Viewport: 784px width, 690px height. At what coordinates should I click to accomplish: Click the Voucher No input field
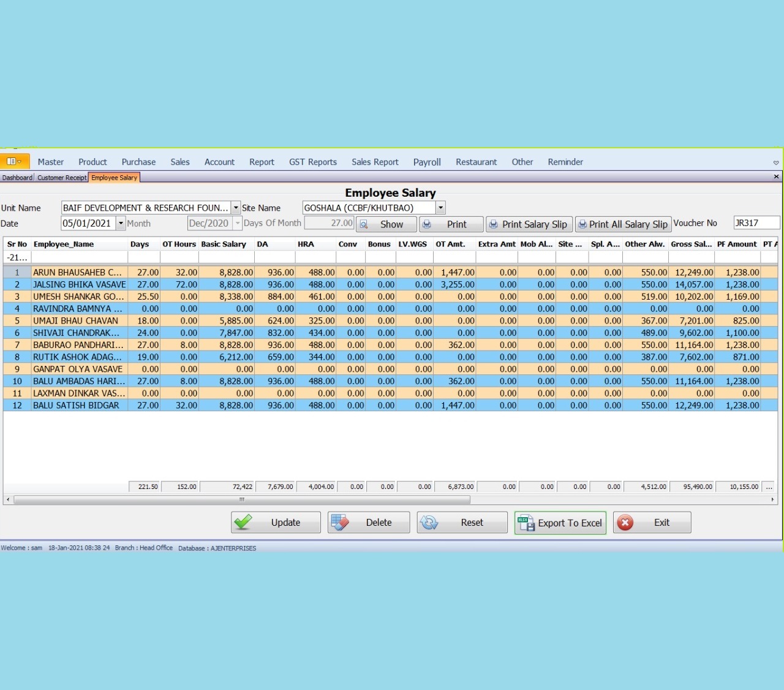pyautogui.click(x=756, y=223)
